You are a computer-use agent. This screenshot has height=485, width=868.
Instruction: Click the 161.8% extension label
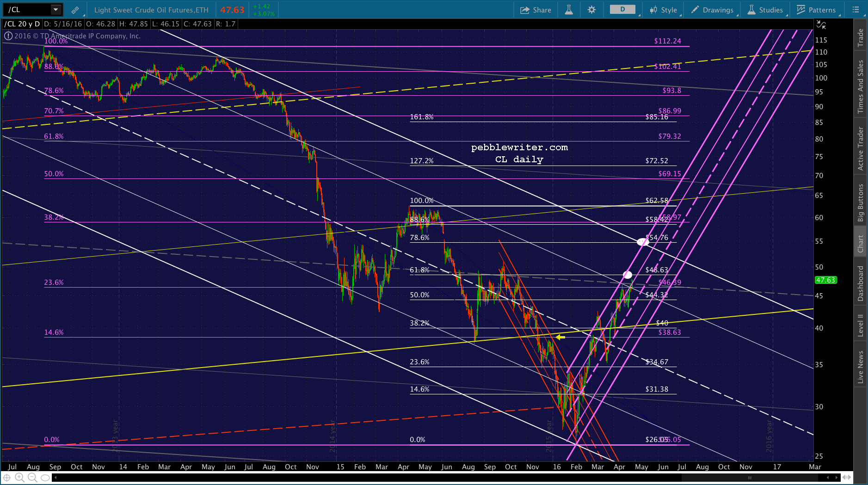click(x=422, y=117)
